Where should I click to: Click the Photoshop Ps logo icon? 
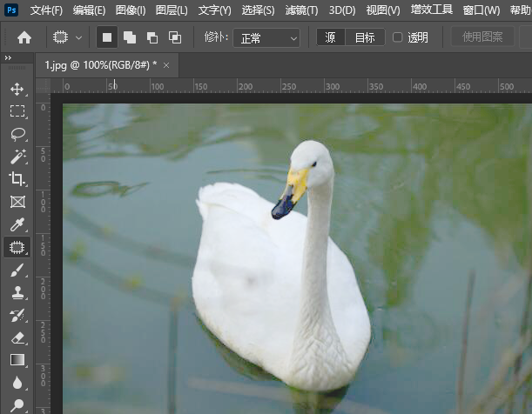(x=11, y=10)
